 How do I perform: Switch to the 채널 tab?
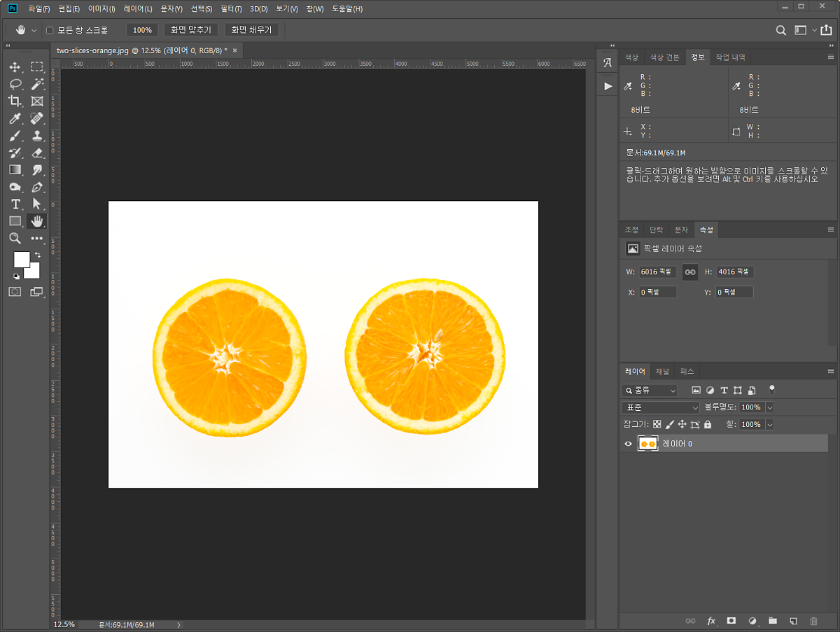(662, 372)
